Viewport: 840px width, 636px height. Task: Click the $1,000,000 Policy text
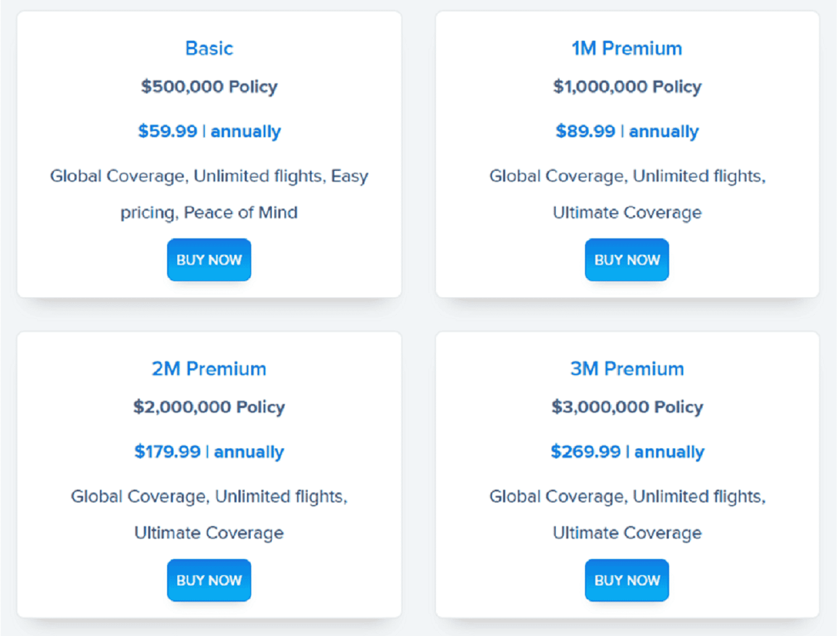coord(627,87)
